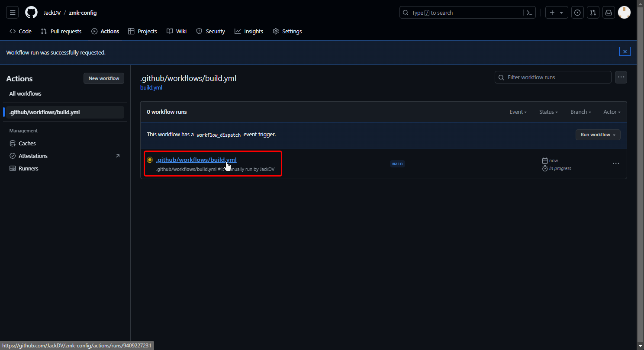Open the Pull requests header icon
Viewport: 644px width, 350px height.
tap(593, 13)
